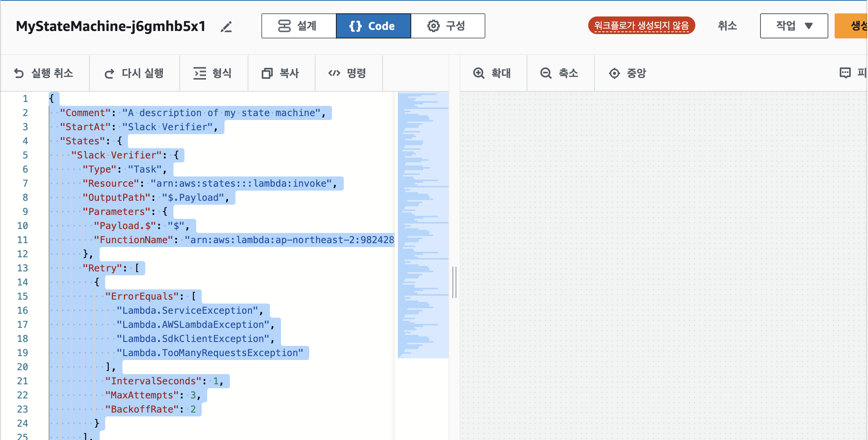868x440 pixels.
Task: Click the redo (다시 실행) icon
Action: pyautogui.click(x=109, y=73)
